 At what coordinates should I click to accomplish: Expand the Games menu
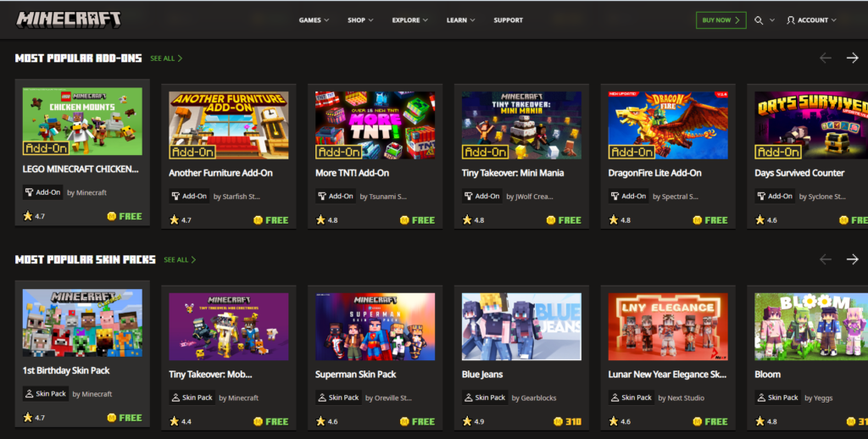pyautogui.click(x=314, y=20)
